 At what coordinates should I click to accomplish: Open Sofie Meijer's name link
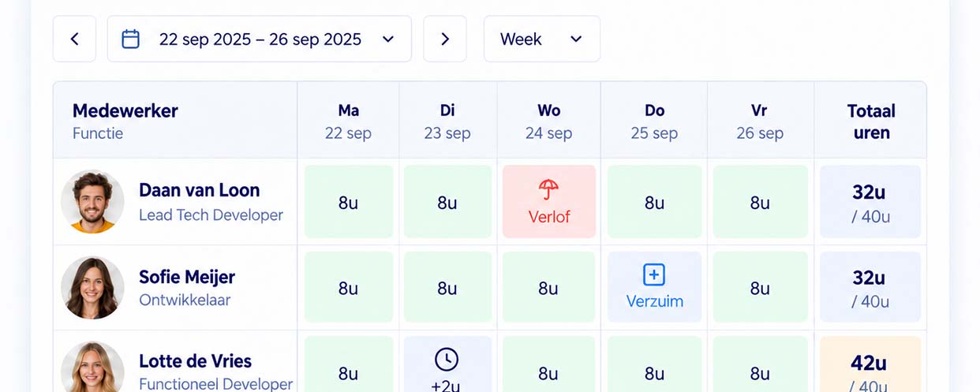pos(187,277)
